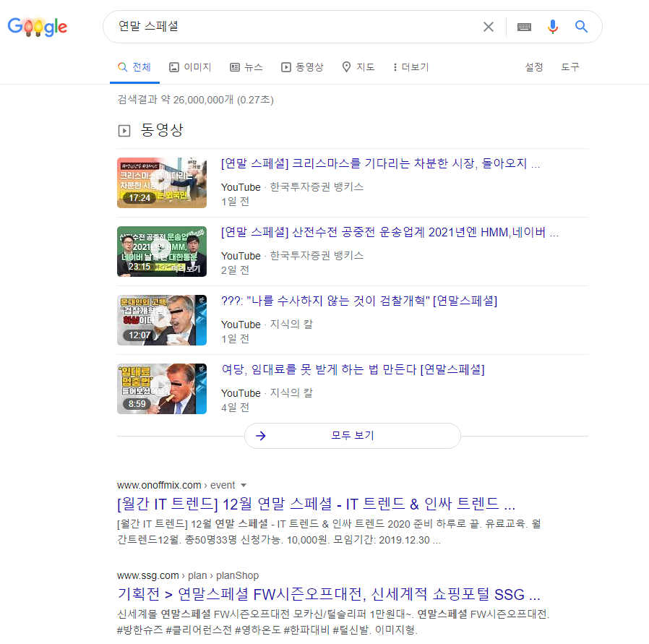Open 설정 settings menu
649x644 pixels.
pyautogui.click(x=534, y=67)
